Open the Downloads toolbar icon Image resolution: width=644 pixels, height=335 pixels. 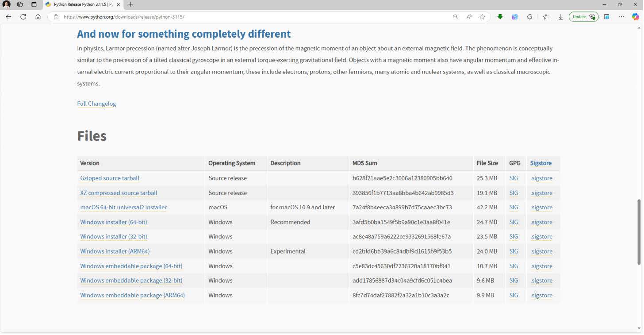560,17
